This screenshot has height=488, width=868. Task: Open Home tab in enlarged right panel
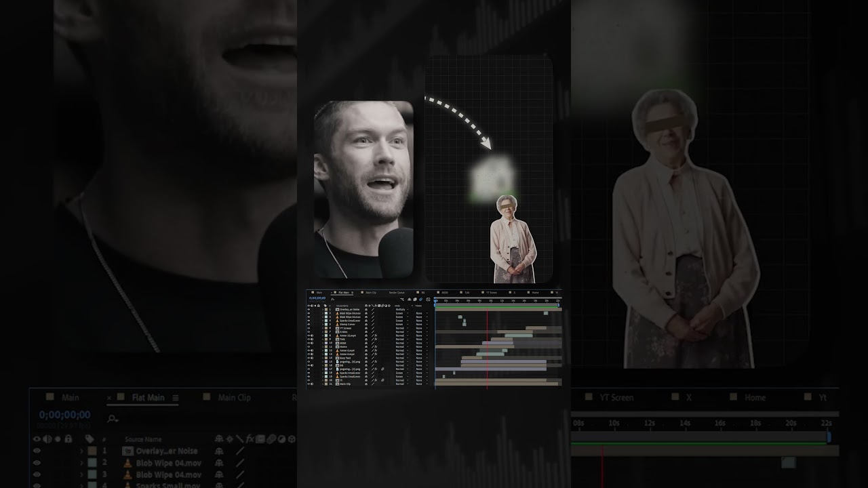755,398
